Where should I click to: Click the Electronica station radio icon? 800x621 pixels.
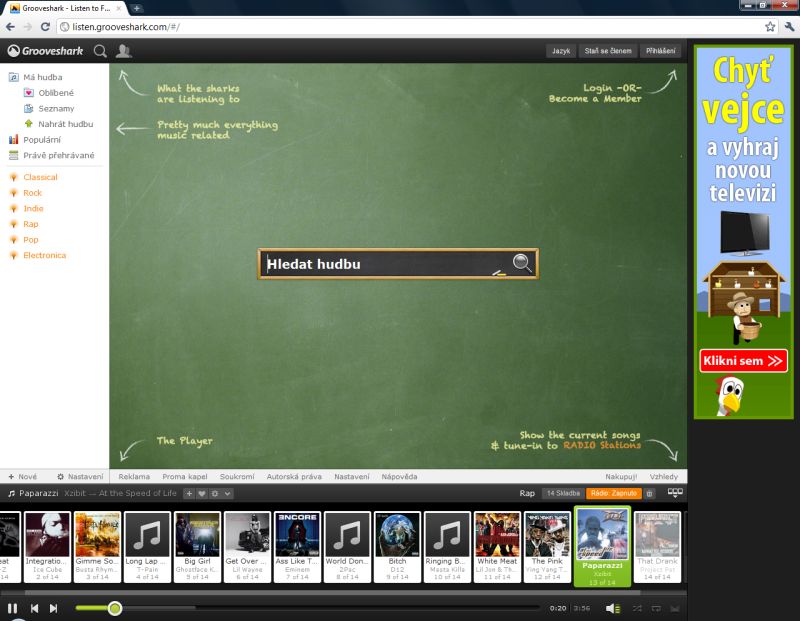pyautogui.click(x=14, y=255)
